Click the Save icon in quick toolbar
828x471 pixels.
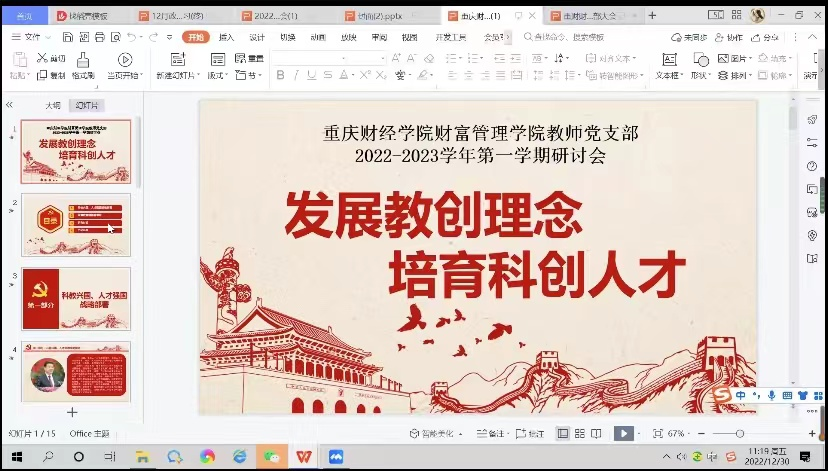tap(68, 37)
